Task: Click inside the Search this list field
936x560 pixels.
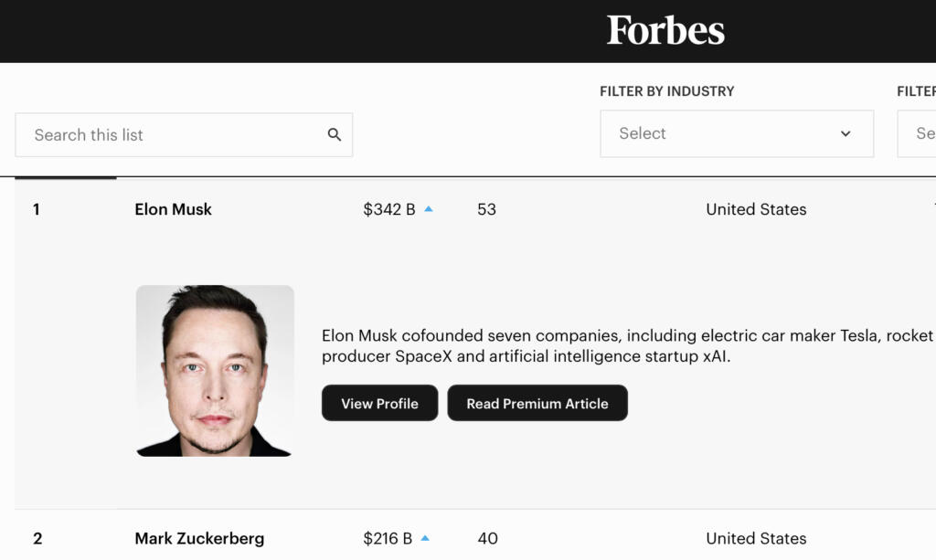Action: click(x=137, y=134)
